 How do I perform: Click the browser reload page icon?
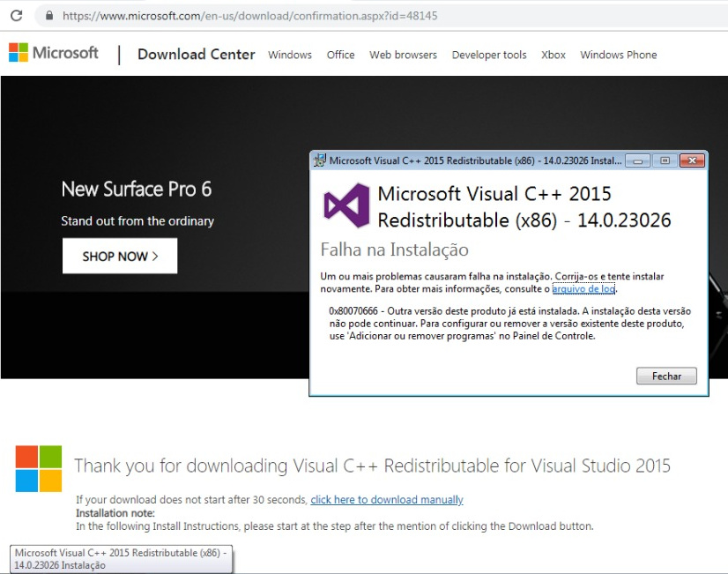[16, 16]
